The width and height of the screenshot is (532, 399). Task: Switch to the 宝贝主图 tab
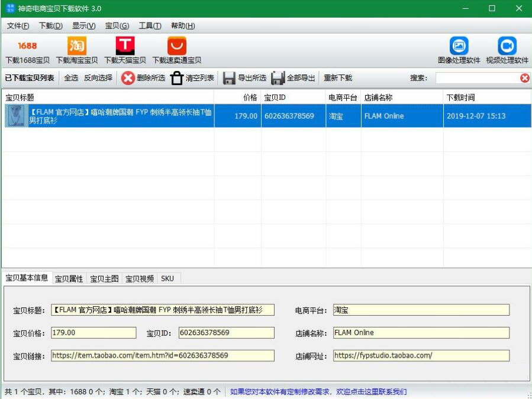[104, 279]
